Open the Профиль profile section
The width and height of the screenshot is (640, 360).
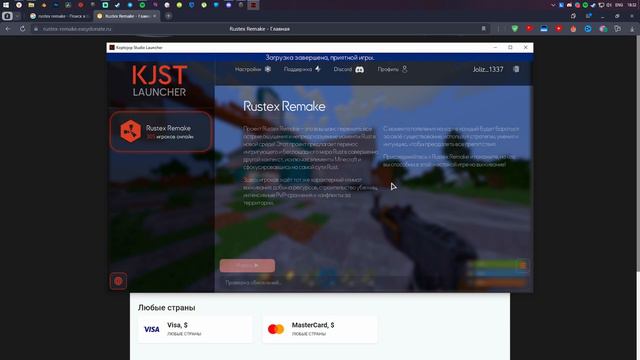[392, 69]
